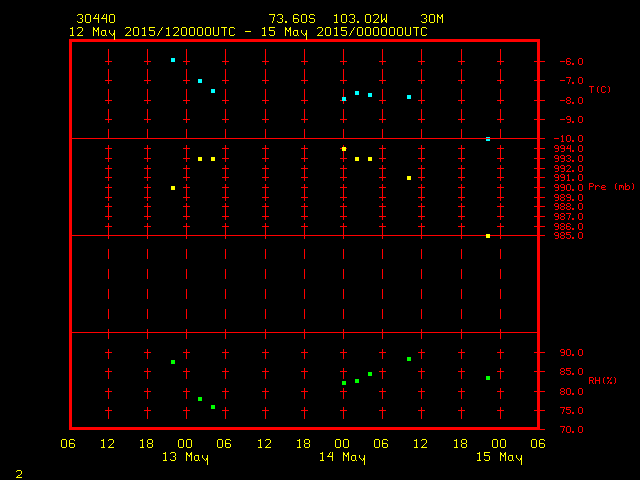Click the 990.0 pressure tick label
This screenshot has width=640, height=480.
coord(569,188)
